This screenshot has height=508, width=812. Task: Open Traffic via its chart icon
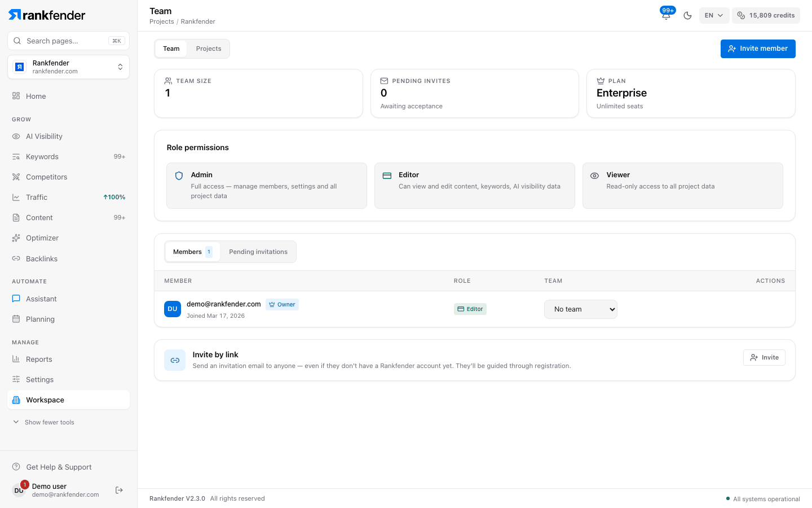click(x=16, y=198)
